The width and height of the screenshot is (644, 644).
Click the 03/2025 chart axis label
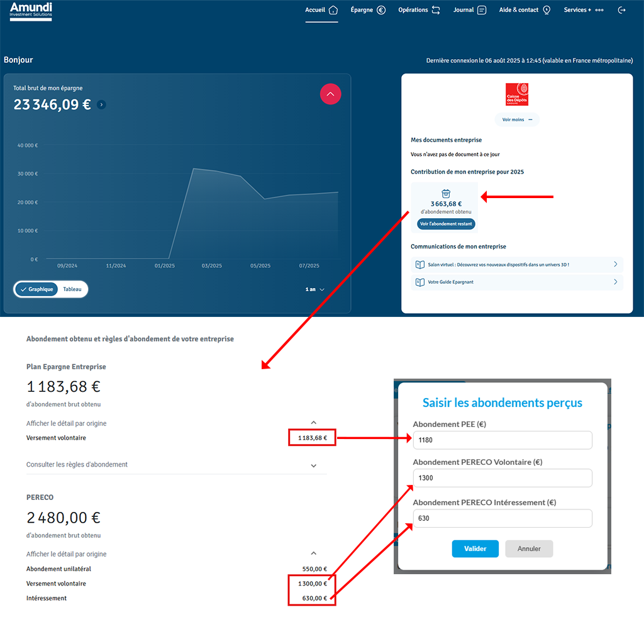[x=211, y=266]
